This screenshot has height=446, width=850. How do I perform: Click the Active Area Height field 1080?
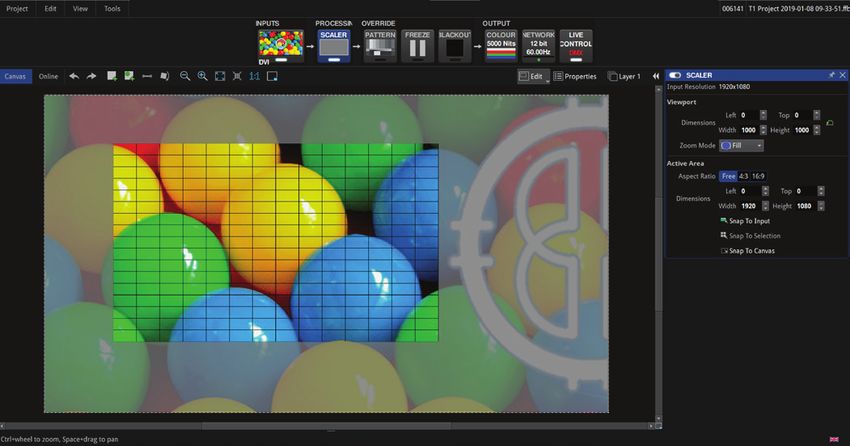[x=805, y=206]
